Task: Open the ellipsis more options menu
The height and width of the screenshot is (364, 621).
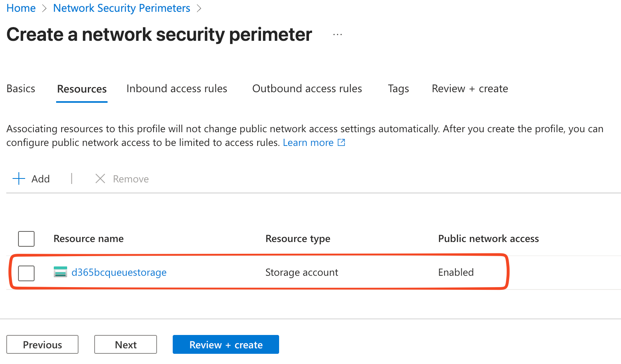Action: click(x=338, y=35)
